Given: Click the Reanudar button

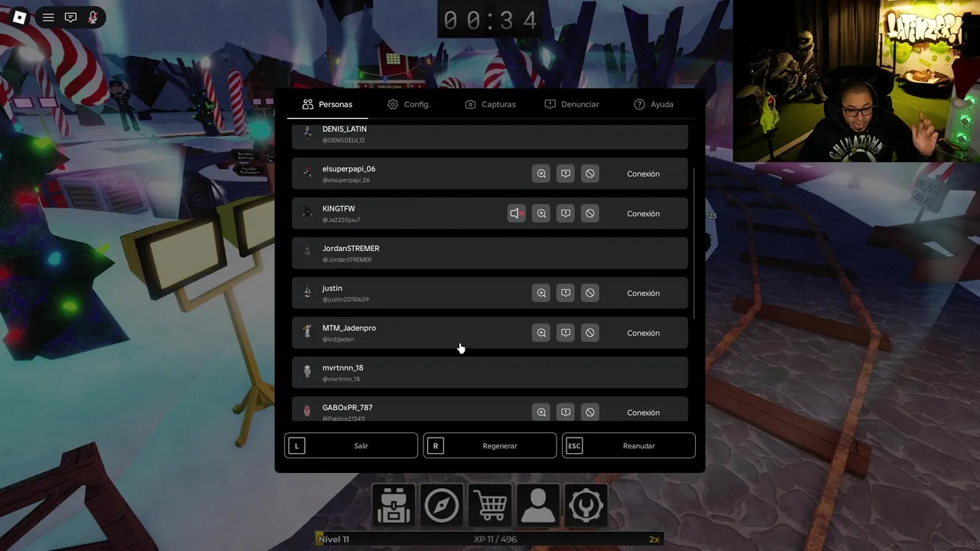Looking at the screenshot, I should pos(629,445).
